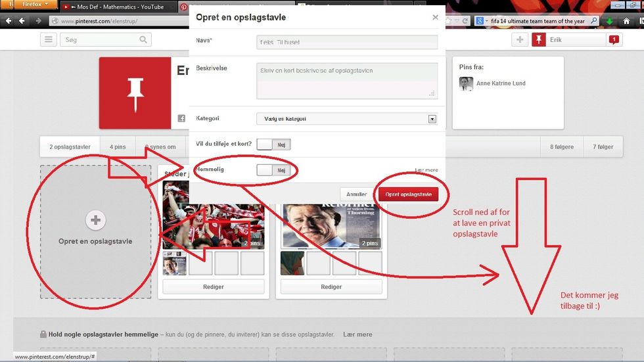Image resolution: width=644 pixels, height=362 pixels.
Task: Click the browser back arrow
Action: (22, 20)
